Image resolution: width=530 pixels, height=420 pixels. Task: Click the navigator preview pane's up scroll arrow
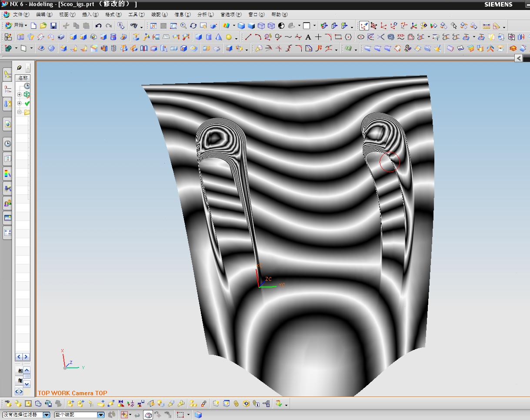click(x=27, y=370)
